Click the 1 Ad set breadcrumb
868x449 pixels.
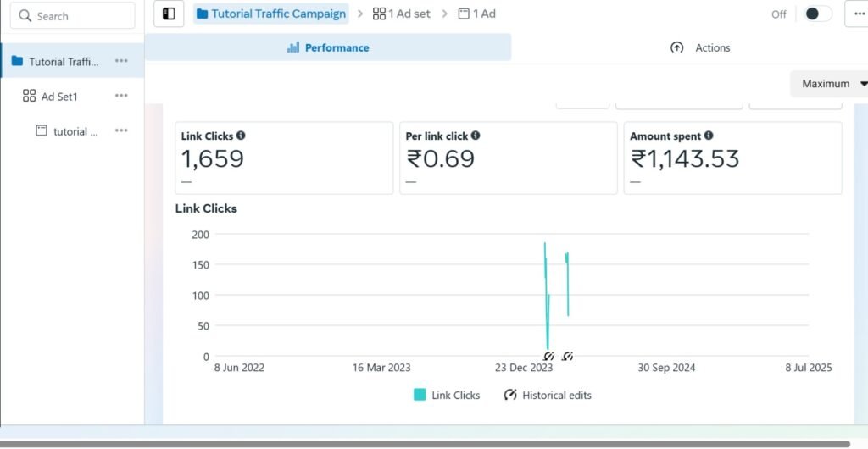point(402,14)
